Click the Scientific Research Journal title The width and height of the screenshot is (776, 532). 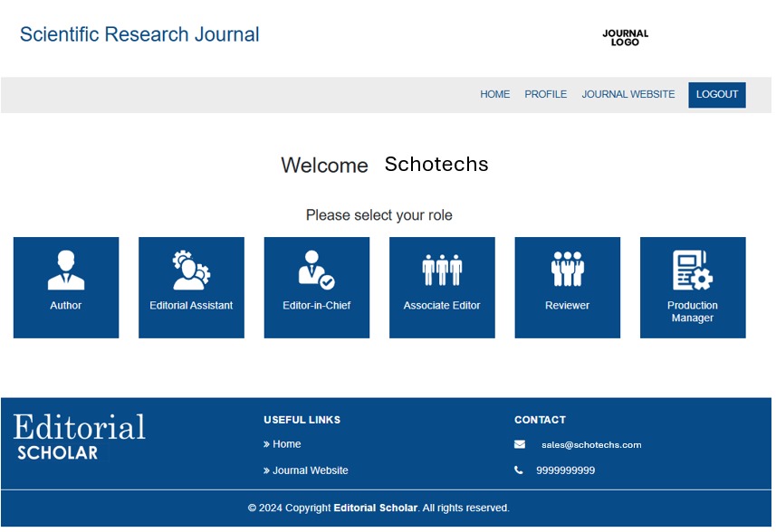pyautogui.click(x=139, y=35)
